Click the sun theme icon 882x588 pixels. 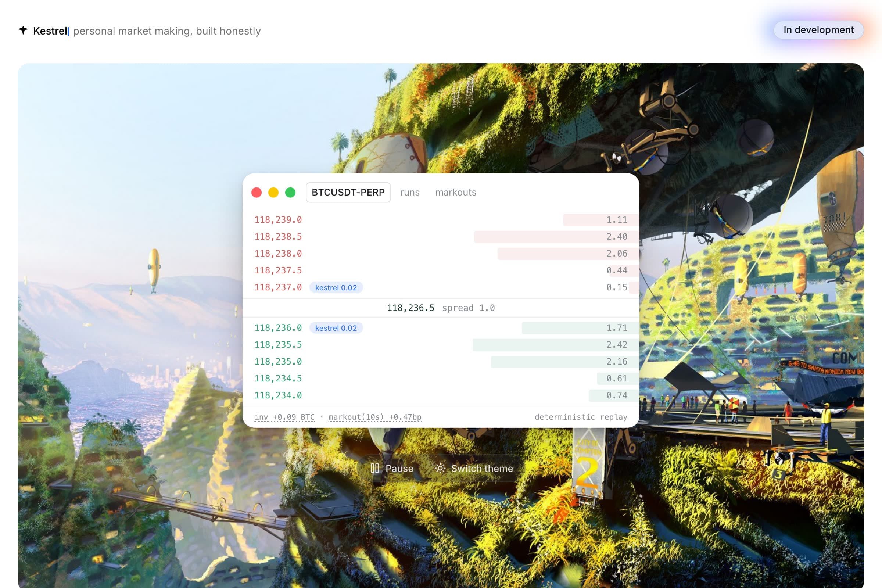pos(440,468)
